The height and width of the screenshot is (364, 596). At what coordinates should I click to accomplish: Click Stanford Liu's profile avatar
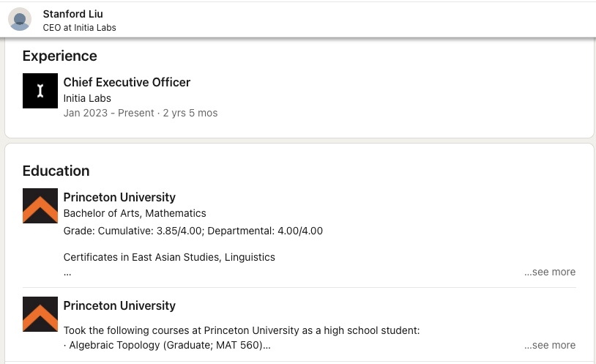(20, 19)
